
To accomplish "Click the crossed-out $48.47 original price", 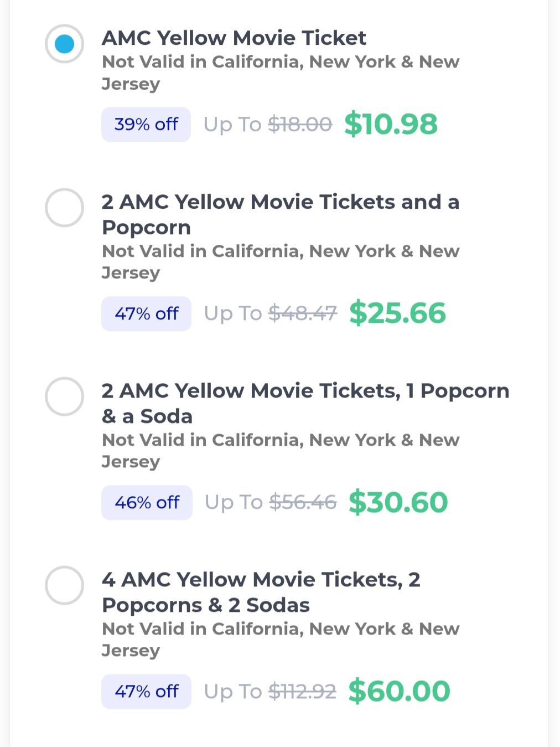I will tap(303, 313).
